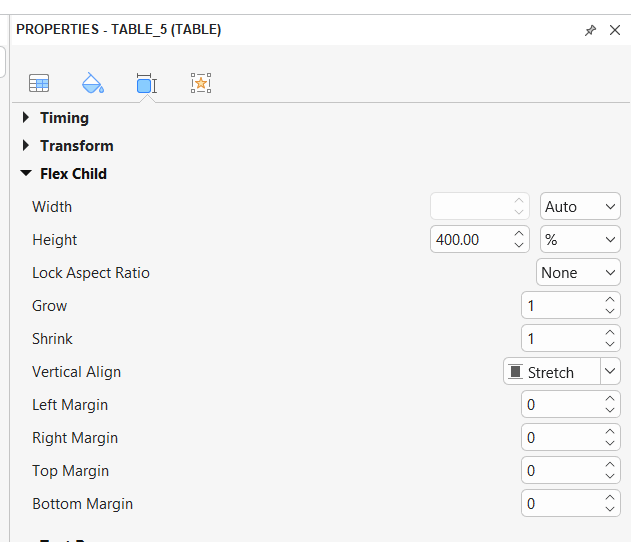631x542 pixels.
Task: Close the Properties panel
Action: pos(615,30)
